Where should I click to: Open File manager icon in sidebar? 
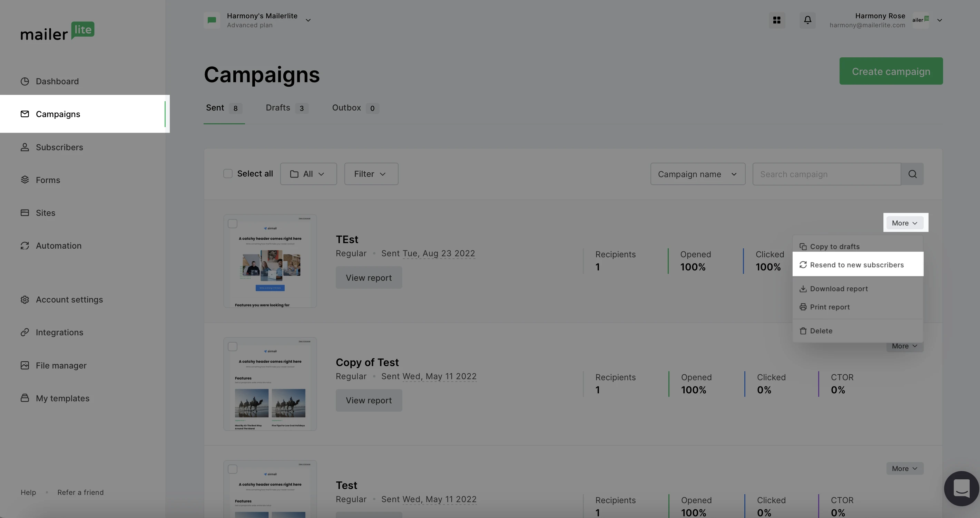(25, 365)
